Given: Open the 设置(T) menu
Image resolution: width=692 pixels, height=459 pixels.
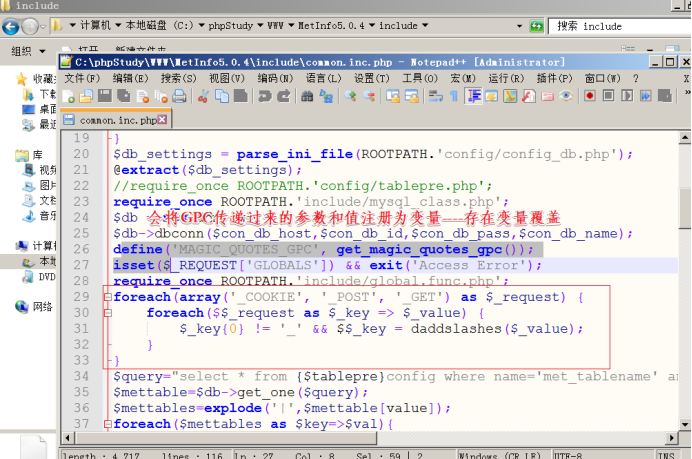Looking at the screenshot, I should [372, 79].
